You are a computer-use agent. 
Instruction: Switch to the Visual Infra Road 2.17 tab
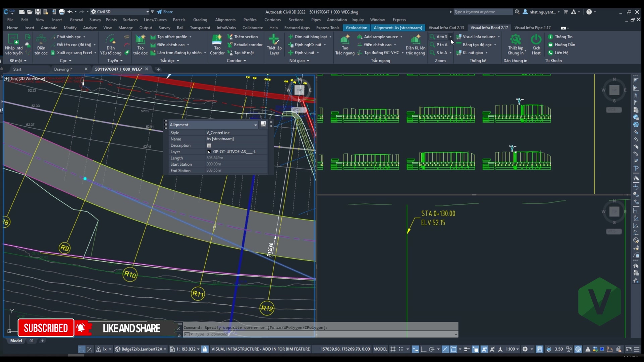coord(489,28)
